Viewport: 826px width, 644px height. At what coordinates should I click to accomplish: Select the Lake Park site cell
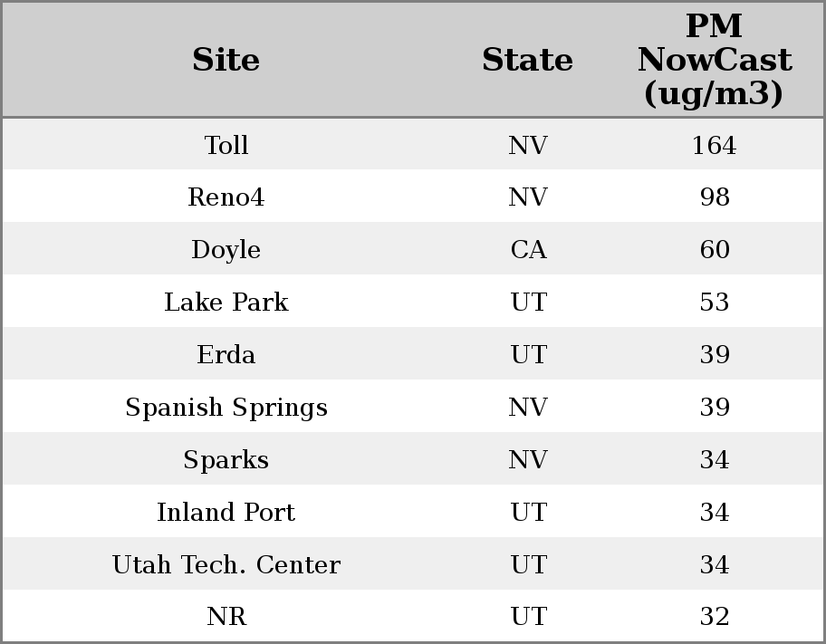click(x=226, y=303)
